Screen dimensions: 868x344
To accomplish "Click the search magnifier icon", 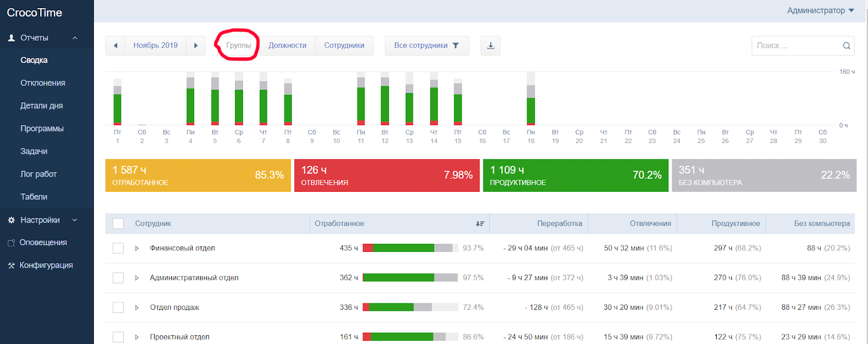I will (x=846, y=46).
